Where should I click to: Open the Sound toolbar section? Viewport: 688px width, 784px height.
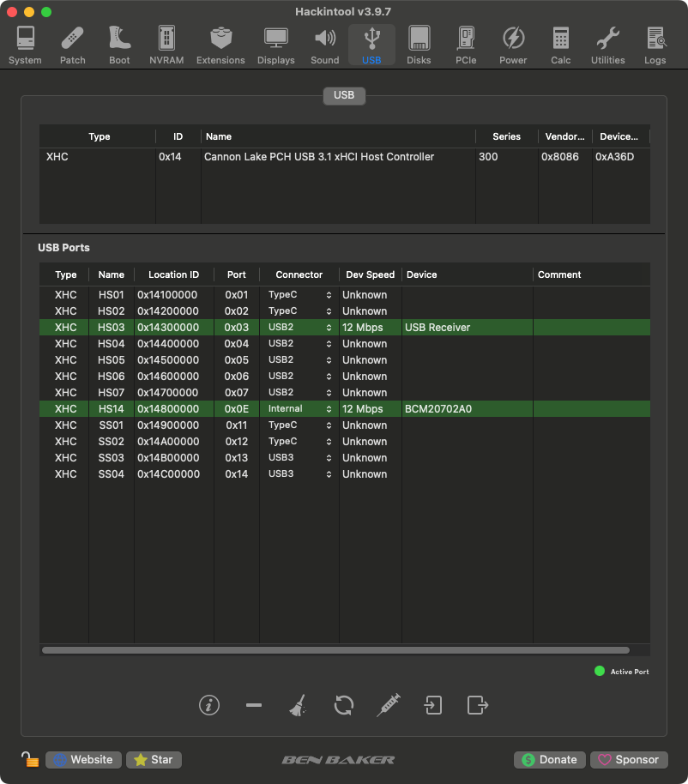coord(325,45)
